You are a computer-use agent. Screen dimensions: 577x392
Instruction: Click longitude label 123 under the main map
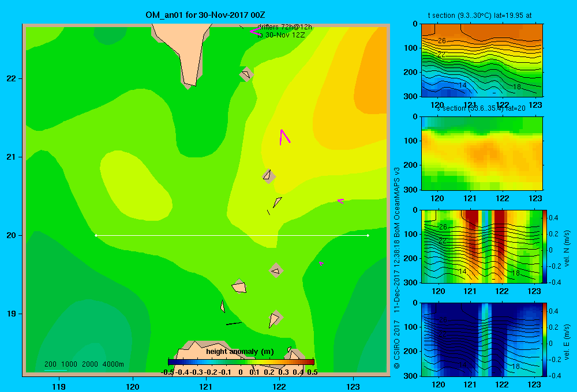click(x=353, y=386)
